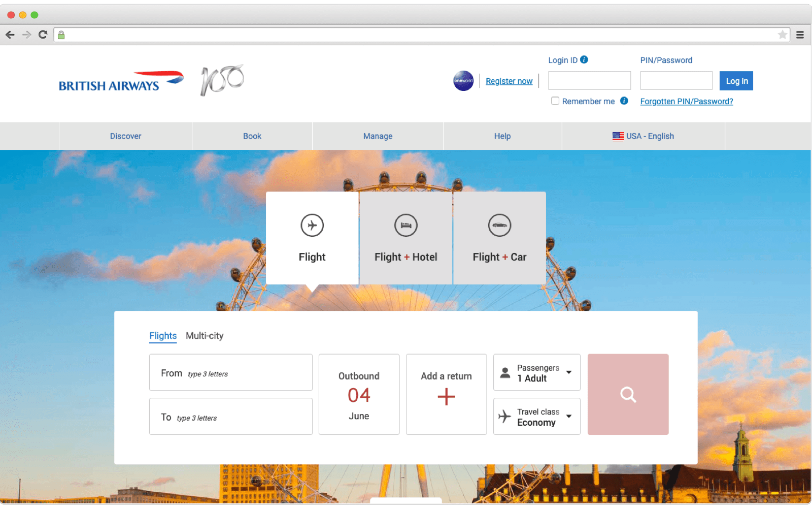Screen dimensions: 812x508
Task: Select the Flight booking tile
Action: (312, 238)
